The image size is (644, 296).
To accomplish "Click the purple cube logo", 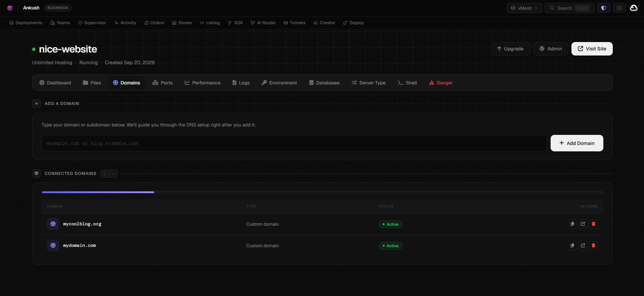I will [x=10, y=8].
